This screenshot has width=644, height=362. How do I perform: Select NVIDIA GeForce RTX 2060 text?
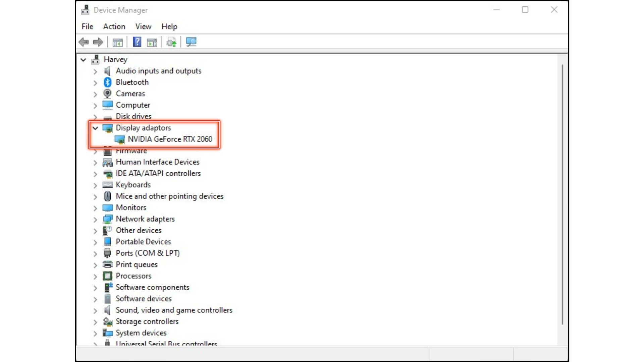pos(170,139)
